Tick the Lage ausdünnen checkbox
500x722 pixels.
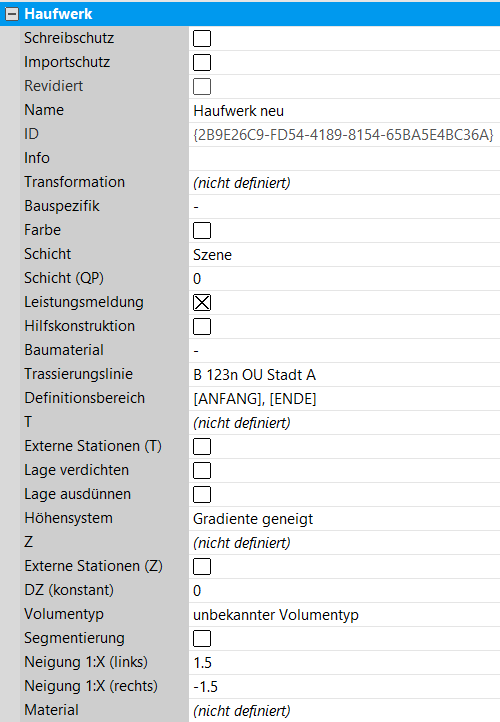coord(202,495)
